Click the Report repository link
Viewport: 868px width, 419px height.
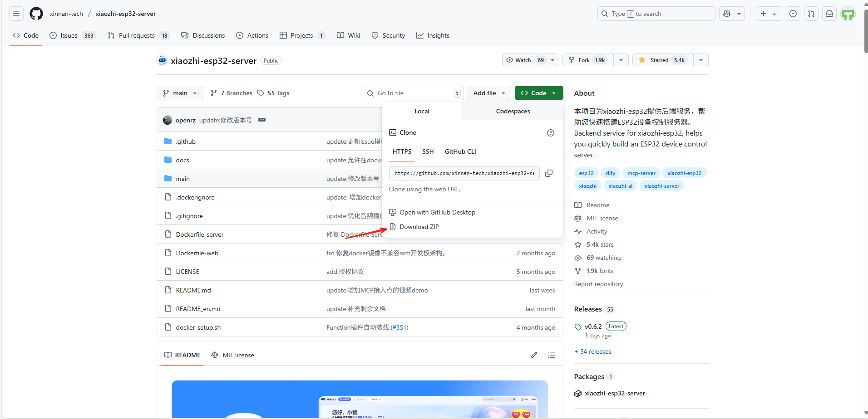(x=598, y=284)
